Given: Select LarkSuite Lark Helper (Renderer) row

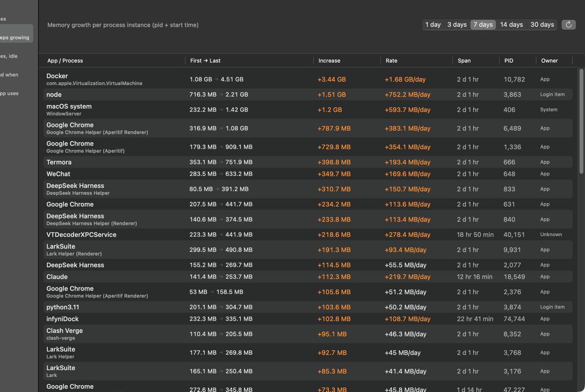Looking at the screenshot, I should [308, 250].
